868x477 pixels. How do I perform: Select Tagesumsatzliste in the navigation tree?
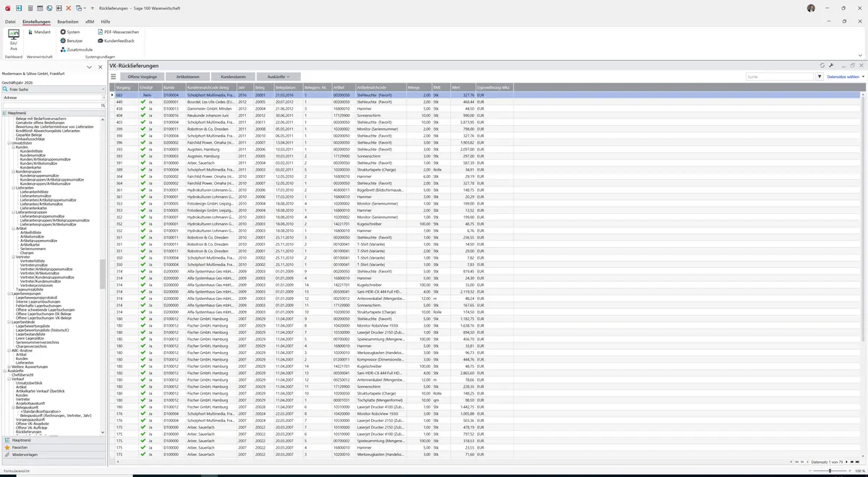30,289
